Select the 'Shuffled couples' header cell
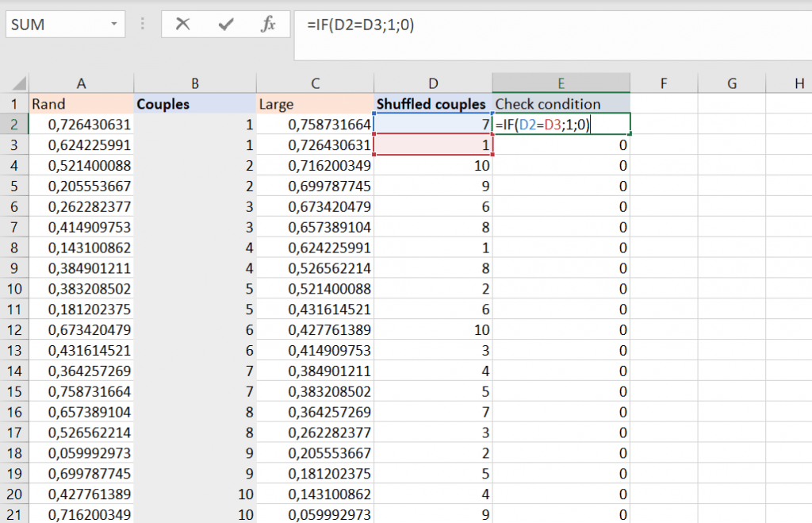The width and height of the screenshot is (812, 523). pos(432,104)
